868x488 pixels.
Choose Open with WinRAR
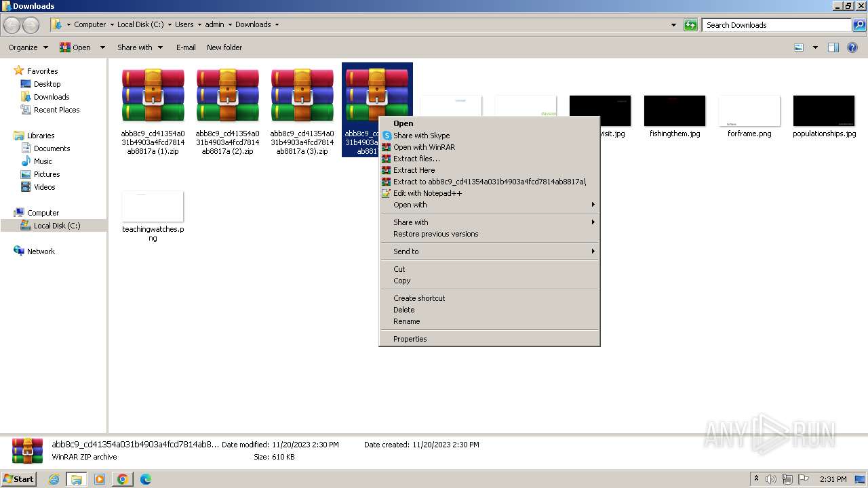(490, 147)
